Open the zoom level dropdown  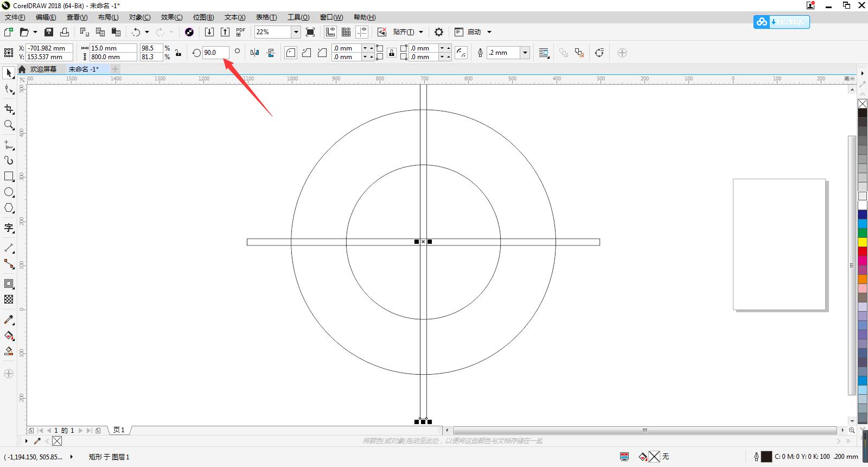[296, 32]
